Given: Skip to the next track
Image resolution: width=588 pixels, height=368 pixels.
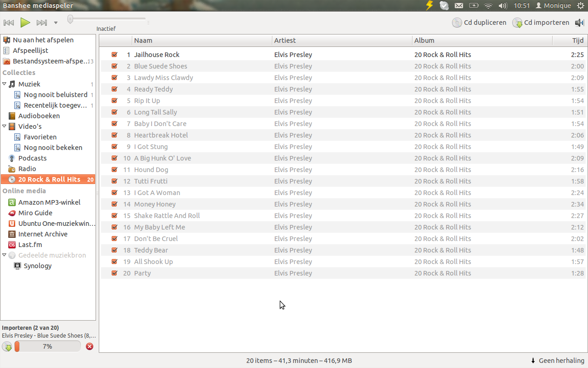Looking at the screenshot, I should click(42, 23).
